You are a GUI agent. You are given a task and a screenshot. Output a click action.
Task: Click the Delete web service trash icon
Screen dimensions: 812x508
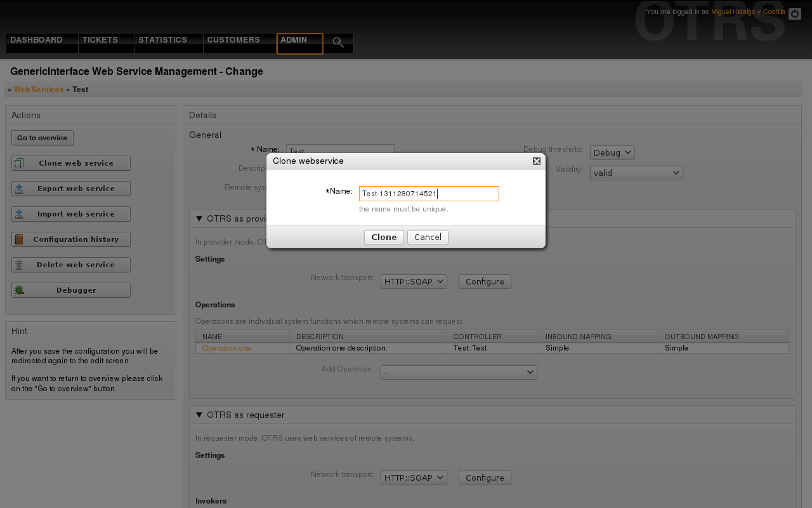[19, 265]
